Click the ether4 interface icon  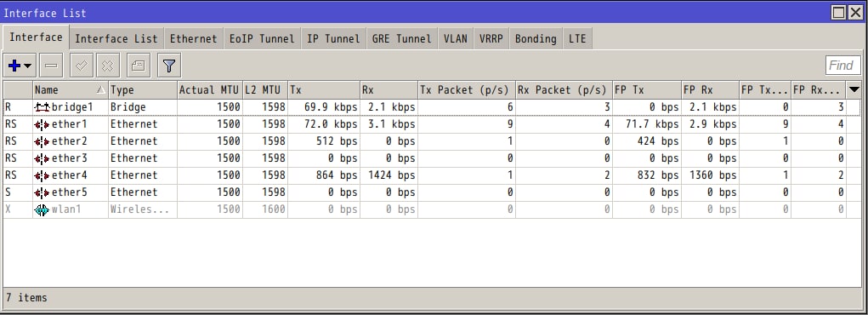pos(42,175)
